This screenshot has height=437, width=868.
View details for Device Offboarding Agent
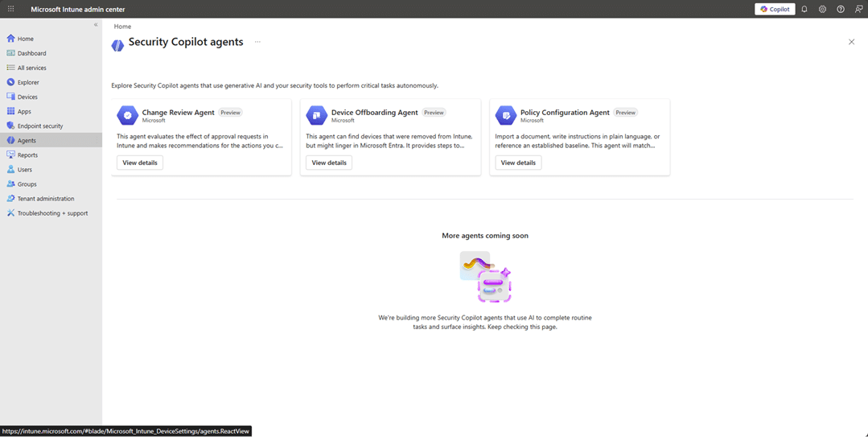tap(329, 163)
